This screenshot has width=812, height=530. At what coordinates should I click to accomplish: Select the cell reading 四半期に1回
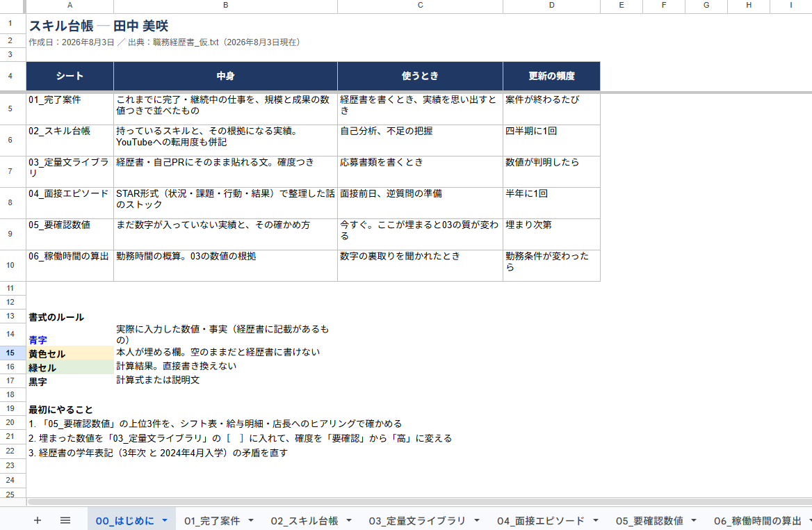[x=551, y=140]
